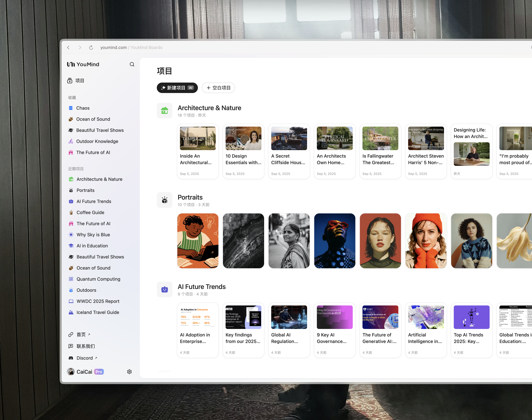The width and height of the screenshot is (532, 420).
Task: Click the CaiCai profile avatar
Action: coord(71,372)
